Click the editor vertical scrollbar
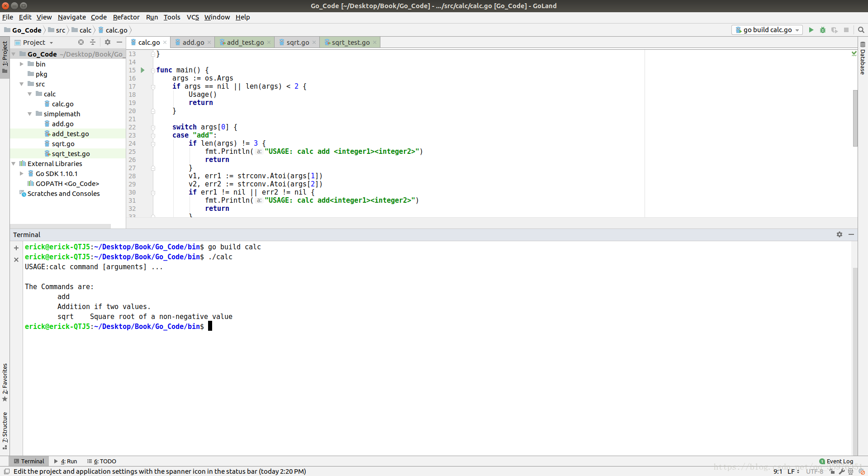The width and height of the screenshot is (868, 476). [855, 118]
